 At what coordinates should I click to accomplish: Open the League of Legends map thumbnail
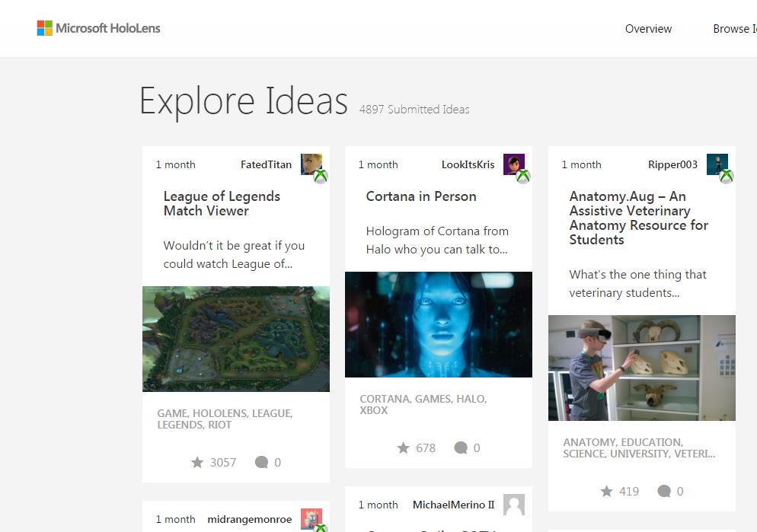pyautogui.click(x=236, y=339)
